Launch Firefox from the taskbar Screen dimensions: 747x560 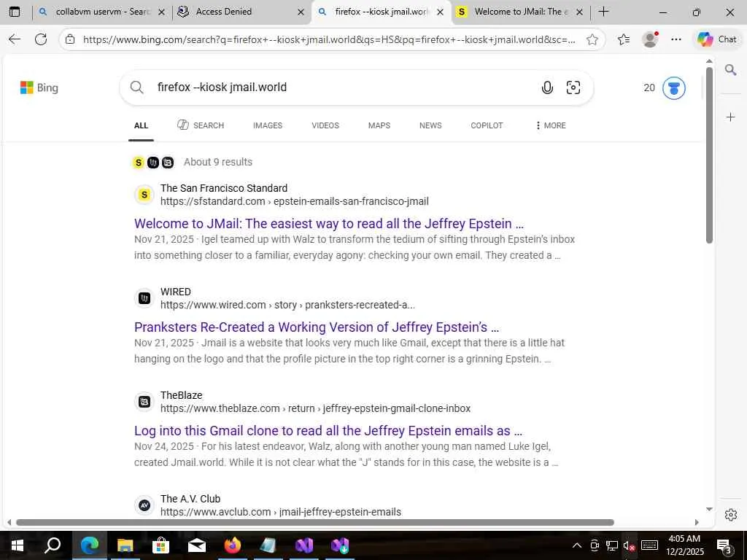click(x=233, y=545)
